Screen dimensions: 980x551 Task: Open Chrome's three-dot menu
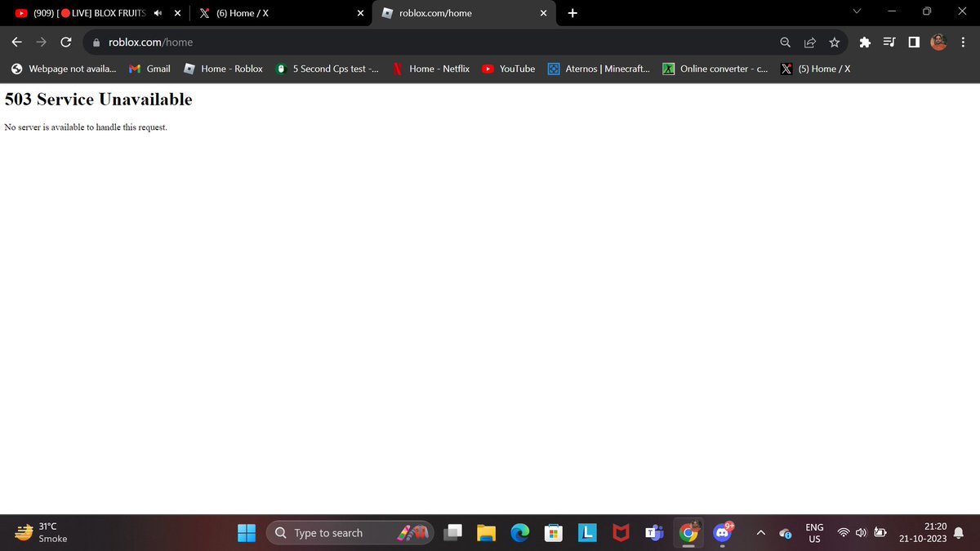(963, 42)
